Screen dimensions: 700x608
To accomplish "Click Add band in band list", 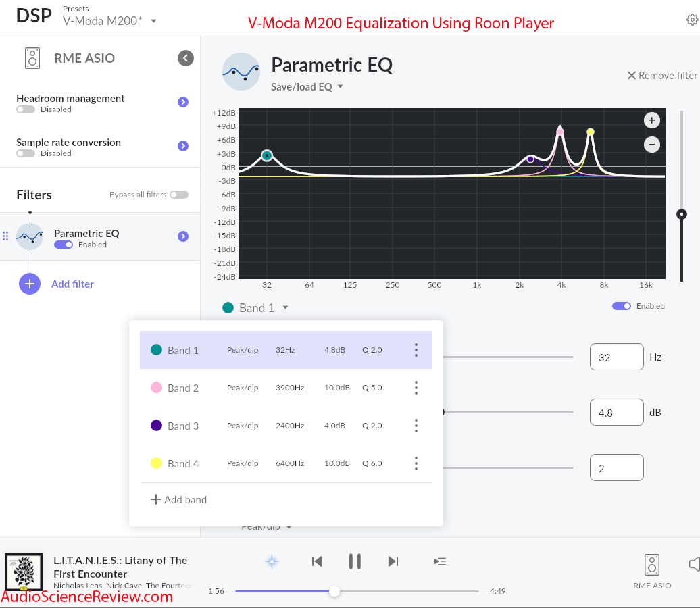I will [178, 499].
